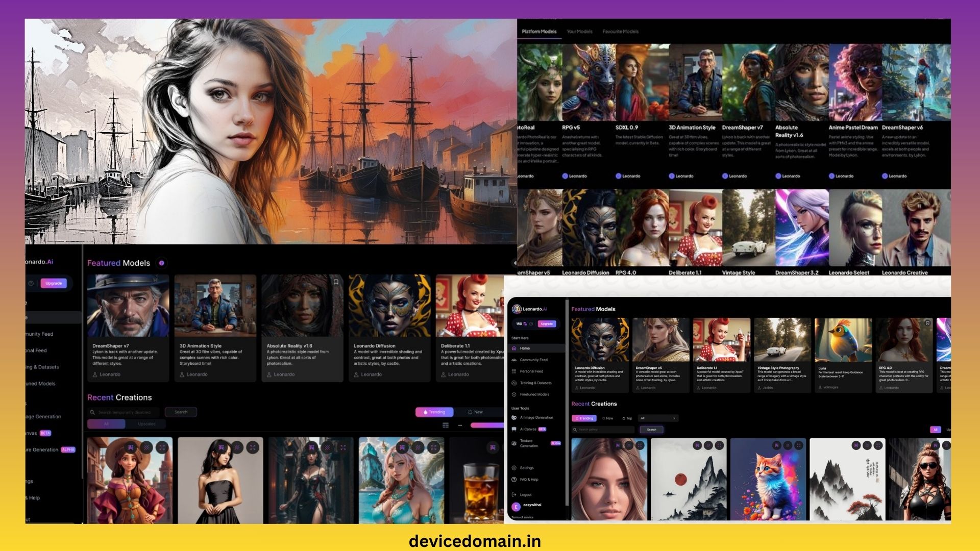Open AI Image Generation sidebar icon
This screenshot has height=551, width=980.
coord(514,418)
